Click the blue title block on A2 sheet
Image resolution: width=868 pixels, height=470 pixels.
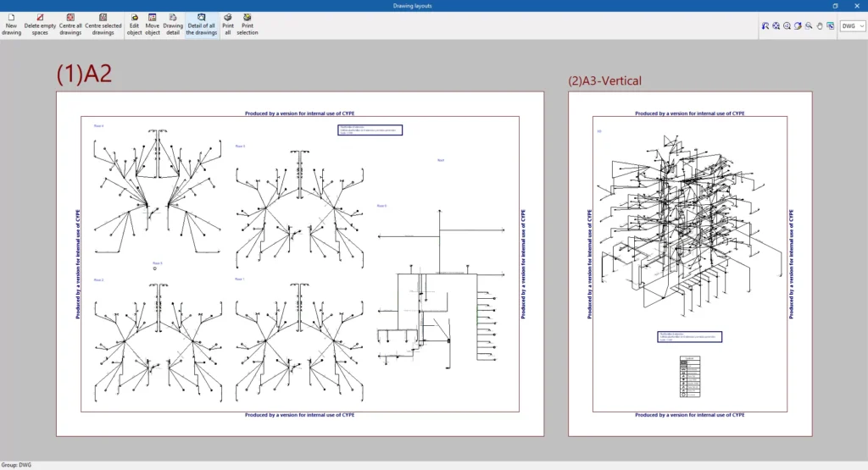pyautogui.click(x=370, y=130)
